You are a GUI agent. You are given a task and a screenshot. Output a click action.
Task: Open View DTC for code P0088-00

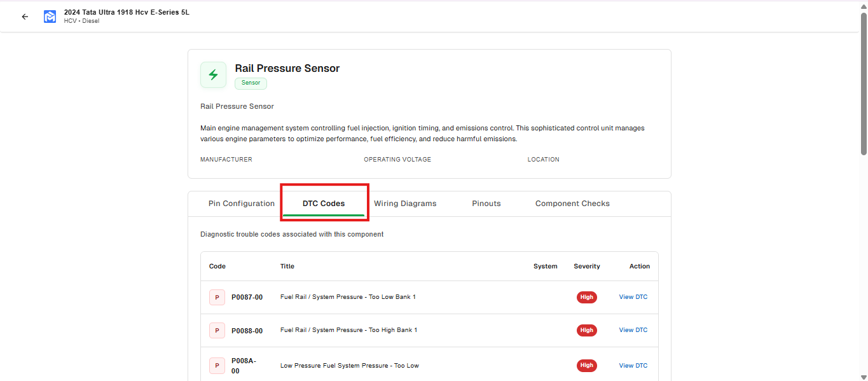tap(633, 330)
